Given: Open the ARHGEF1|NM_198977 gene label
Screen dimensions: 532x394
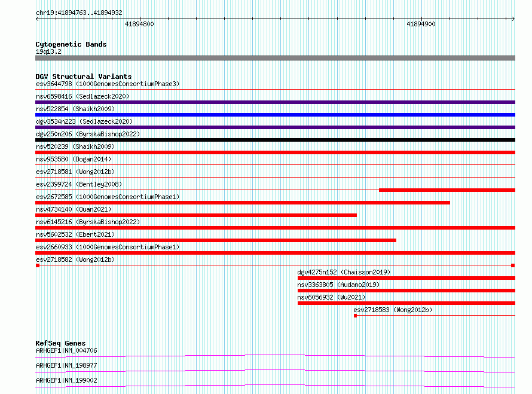Looking at the screenshot, I should (x=66, y=365).
